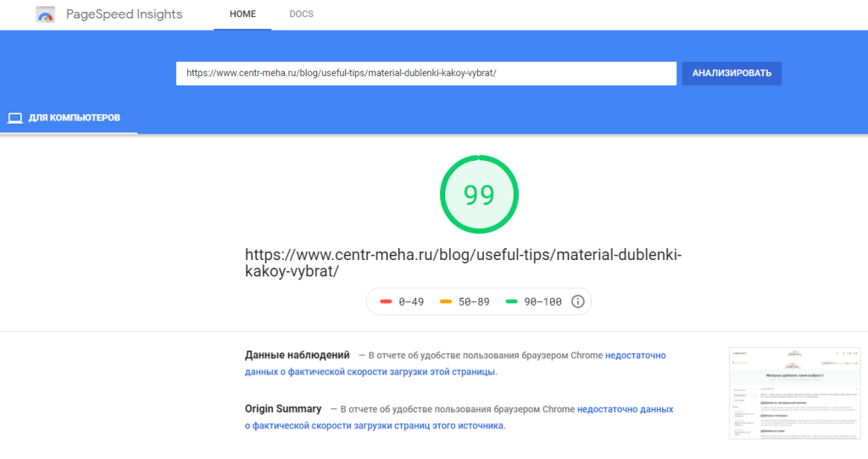Click the АНАЛИЗИРОВАТЬ button

(x=732, y=74)
